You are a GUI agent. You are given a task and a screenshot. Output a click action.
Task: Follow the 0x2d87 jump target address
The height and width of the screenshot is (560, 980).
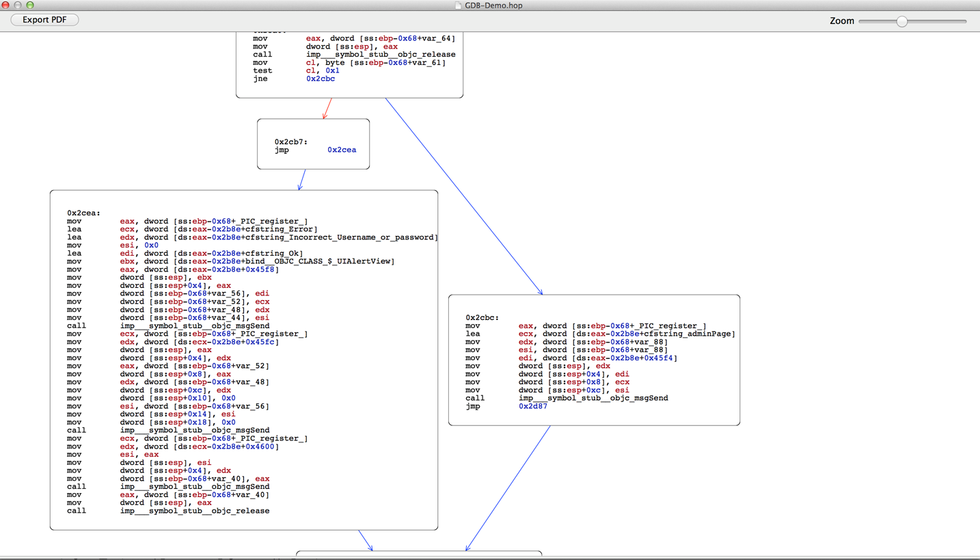(x=533, y=406)
